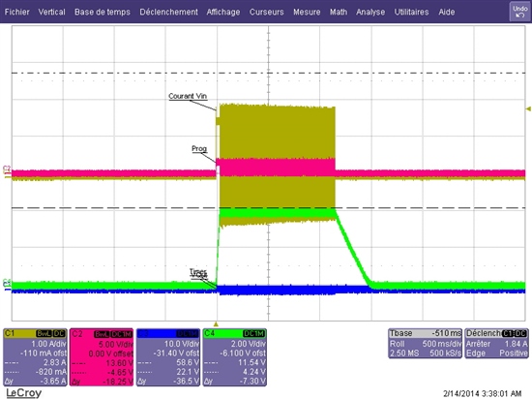
Task: Open the Déclench trigger settings box
Action: coord(496,343)
